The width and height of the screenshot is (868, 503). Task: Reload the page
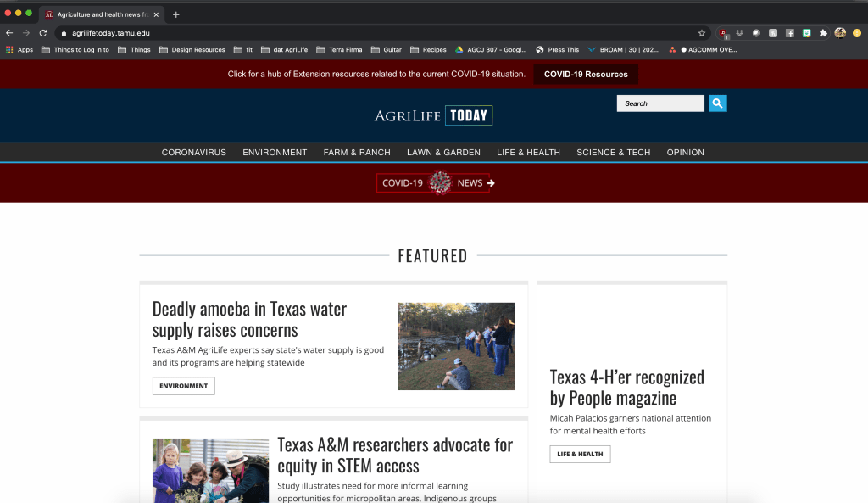coord(43,33)
